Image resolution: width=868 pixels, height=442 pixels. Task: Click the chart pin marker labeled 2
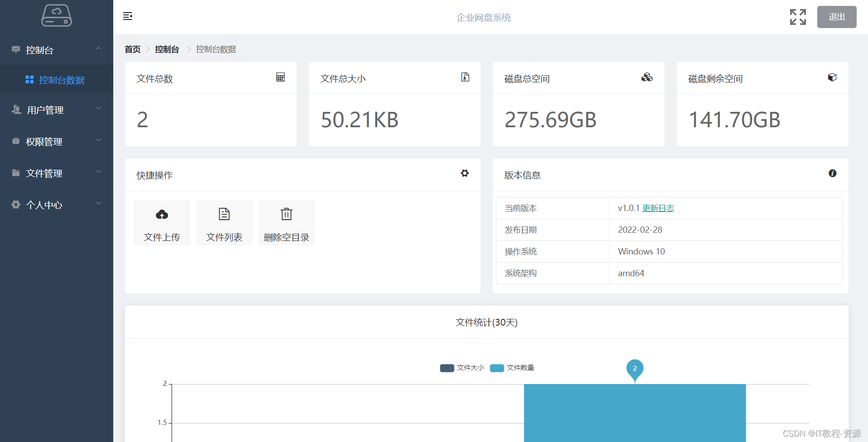(x=635, y=369)
